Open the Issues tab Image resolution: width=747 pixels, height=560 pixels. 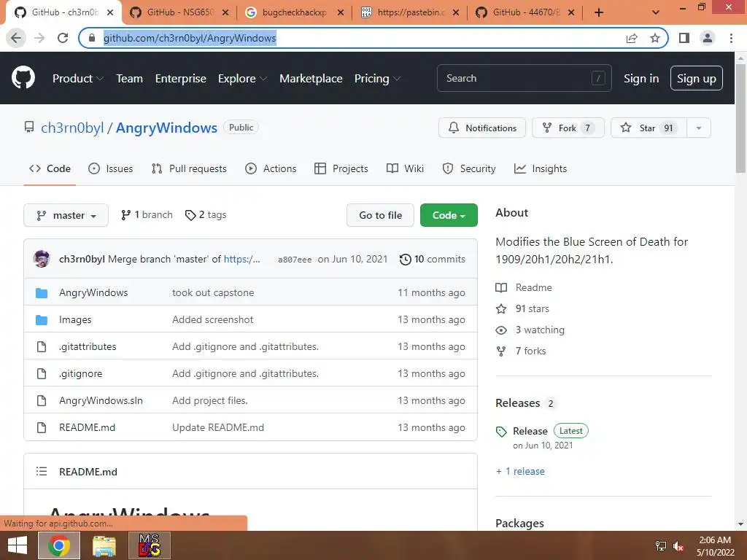pyautogui.click(x=111, y=168)
